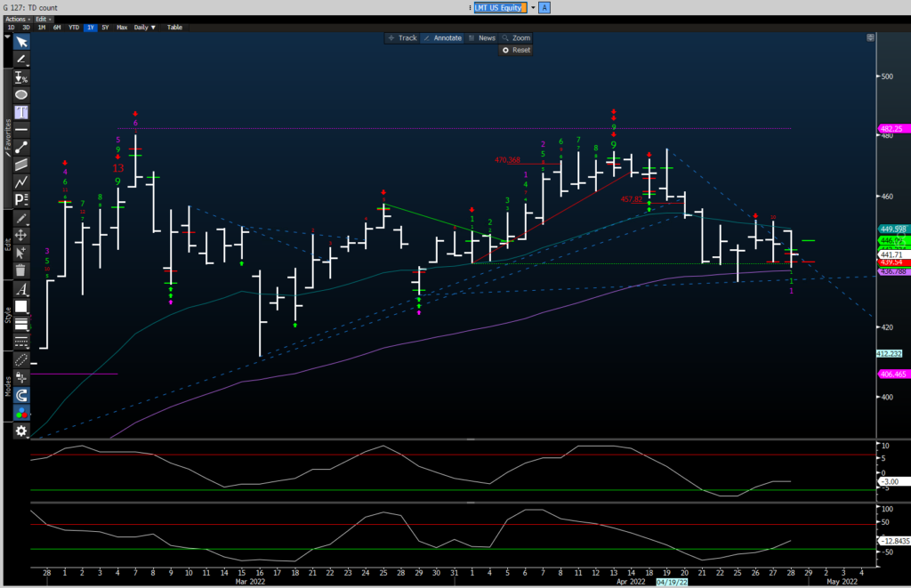Click the 412.232 axis label
This screenshot has width=911, height=588.
click(890, 354)
